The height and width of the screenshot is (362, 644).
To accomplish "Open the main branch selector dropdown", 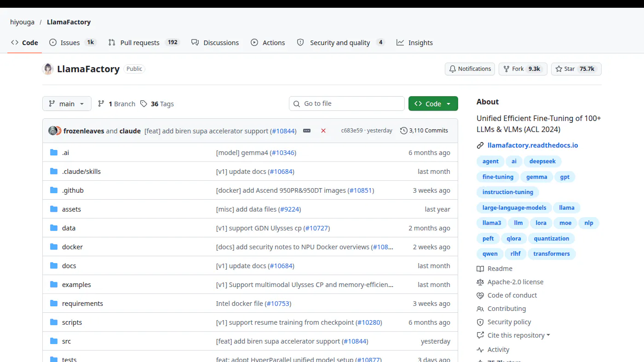I will [x=67, y=103].
